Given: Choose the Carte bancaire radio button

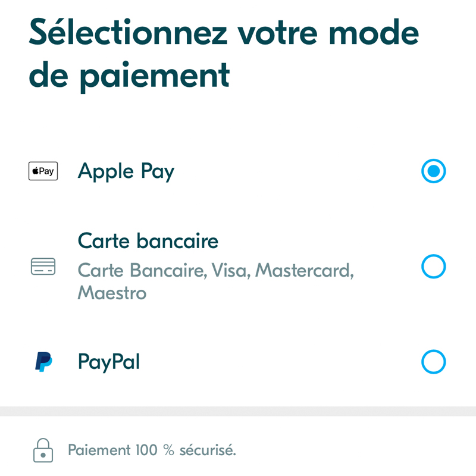Looking at the screenshot, I should click(x=433, y=267).
